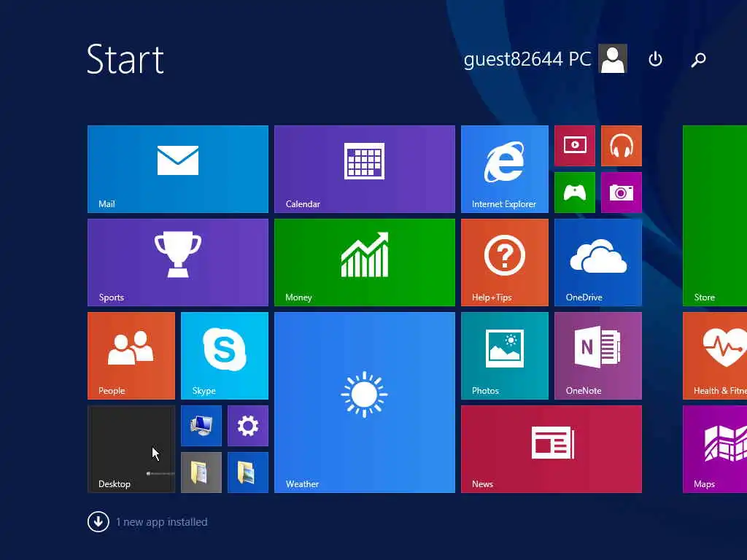
Task: Launch the Skype tile
Action: 225,356
